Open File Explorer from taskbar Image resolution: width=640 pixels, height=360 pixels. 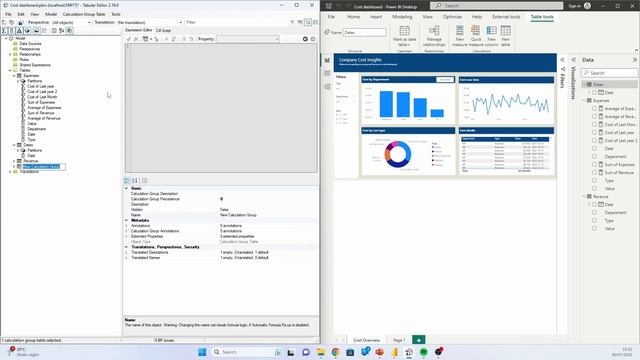click(x=321, y=352)
